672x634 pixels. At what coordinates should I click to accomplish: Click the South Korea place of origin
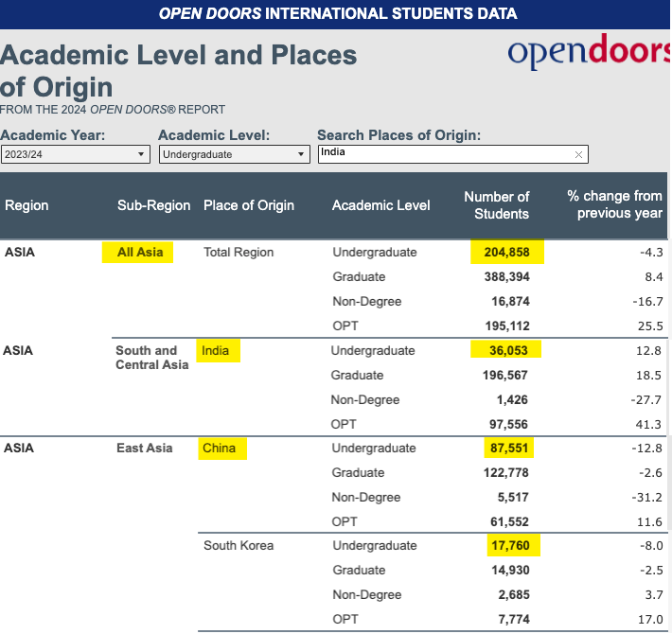point(239,545)
